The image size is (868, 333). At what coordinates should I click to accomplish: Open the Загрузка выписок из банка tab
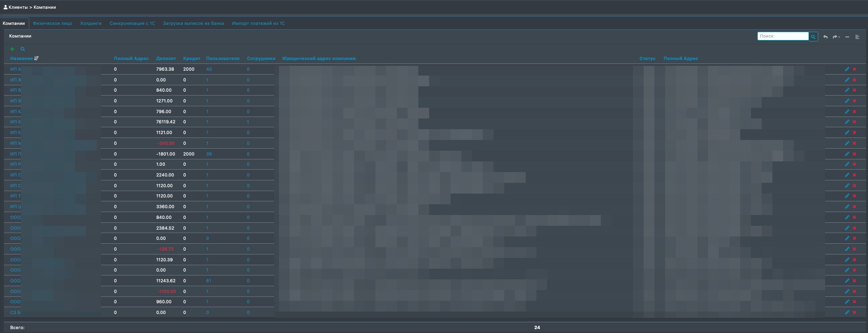[x=194, y=23]
